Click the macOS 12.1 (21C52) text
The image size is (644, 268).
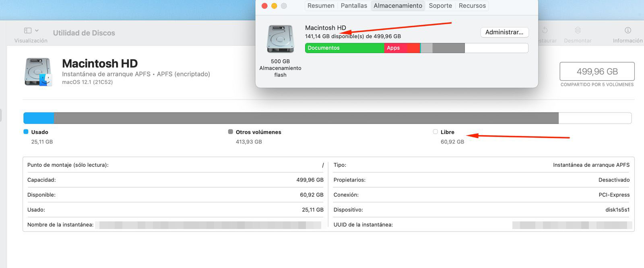pos(87,82)
